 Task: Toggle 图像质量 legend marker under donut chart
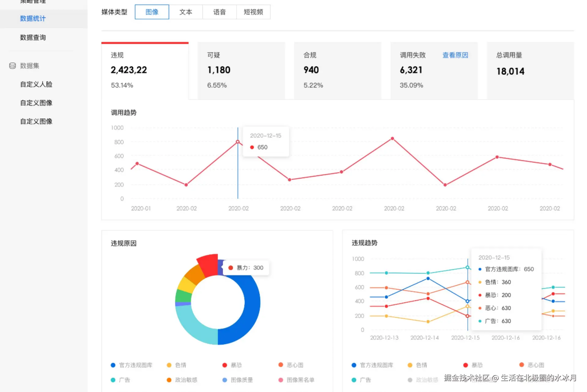click(225, 380)
